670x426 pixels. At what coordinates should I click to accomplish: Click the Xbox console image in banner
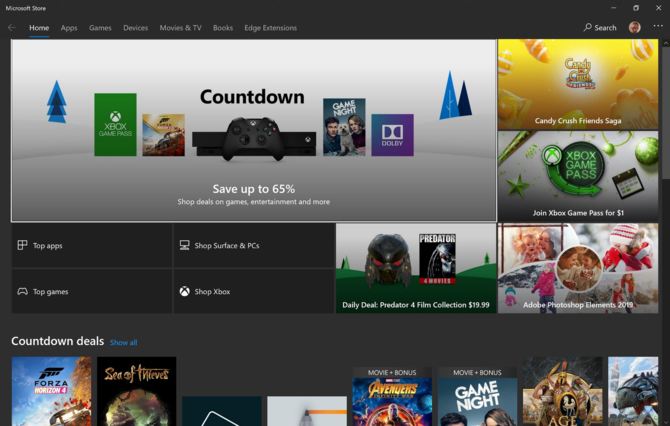254,140
